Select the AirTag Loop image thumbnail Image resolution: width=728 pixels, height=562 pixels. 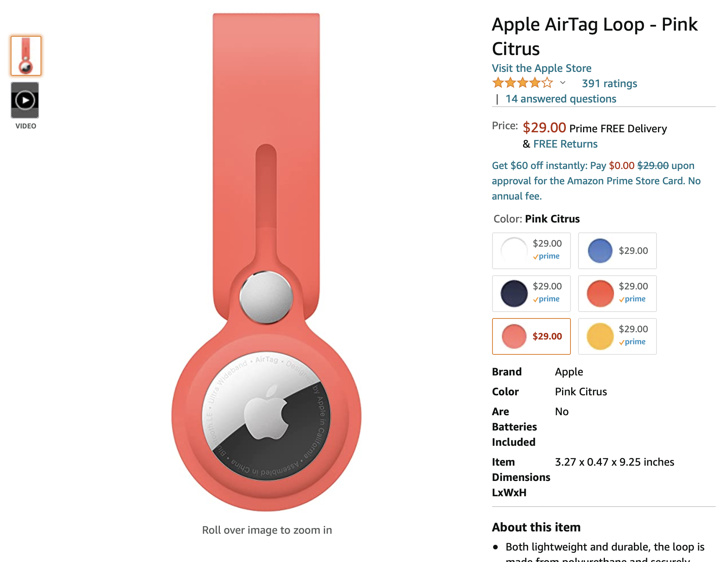pyautogui.click(x=26, y=56)
